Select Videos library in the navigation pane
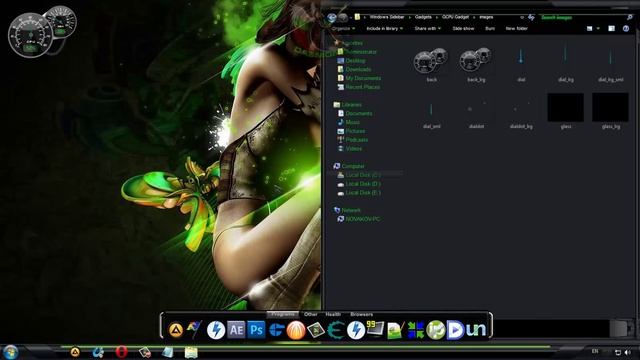 (x=349, y=149)
